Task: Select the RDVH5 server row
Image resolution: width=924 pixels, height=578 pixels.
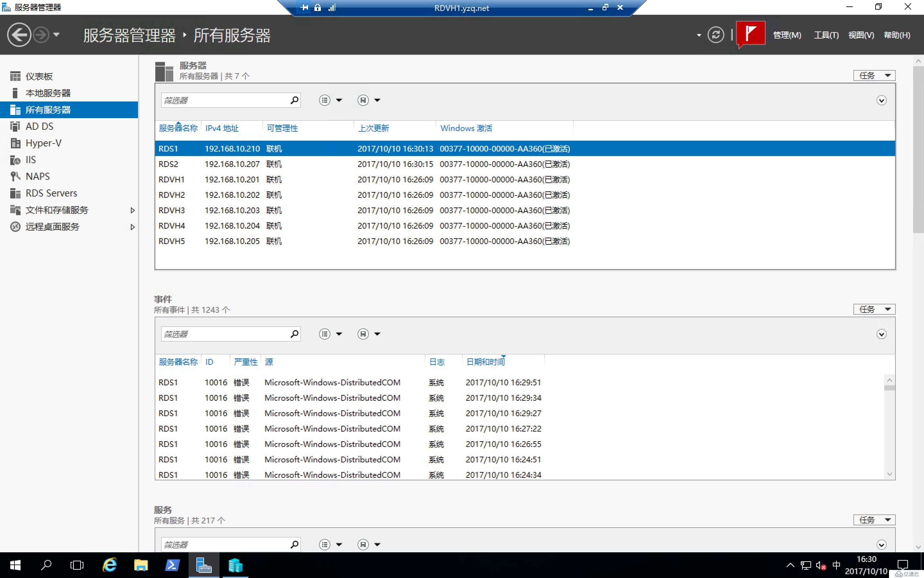Action: (525, 241)
